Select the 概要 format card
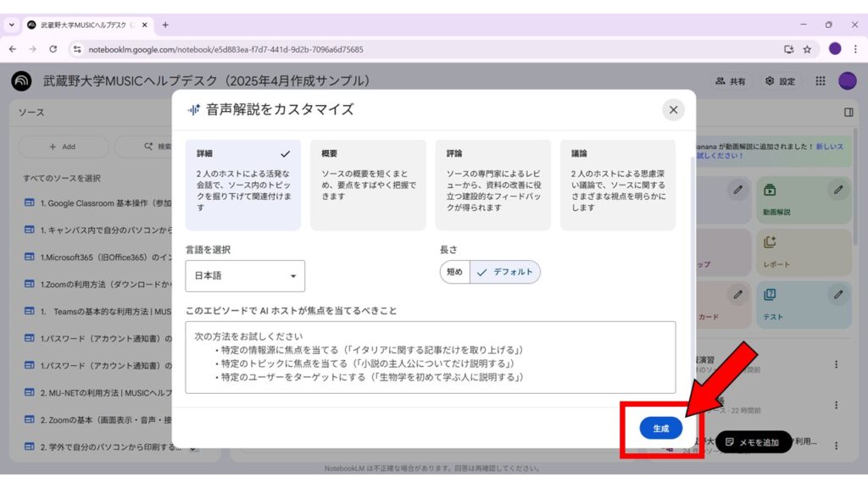The image size is (868, 488). 368,185
